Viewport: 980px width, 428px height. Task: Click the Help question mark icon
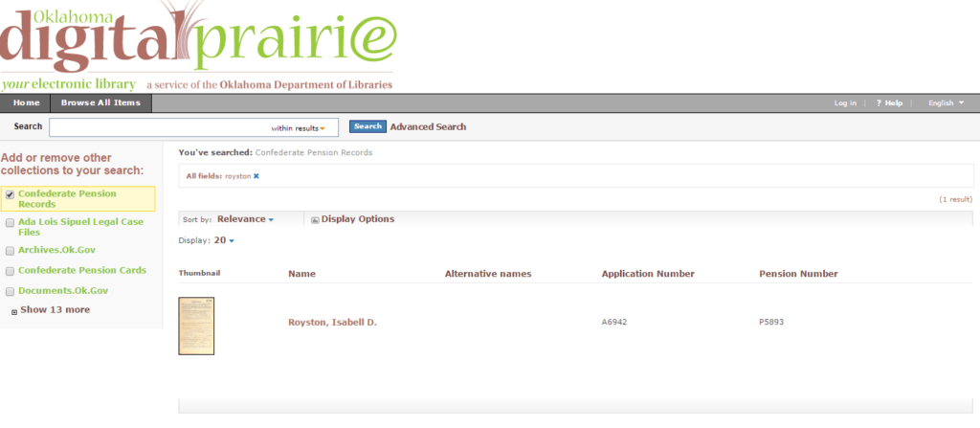pos(879,103)
